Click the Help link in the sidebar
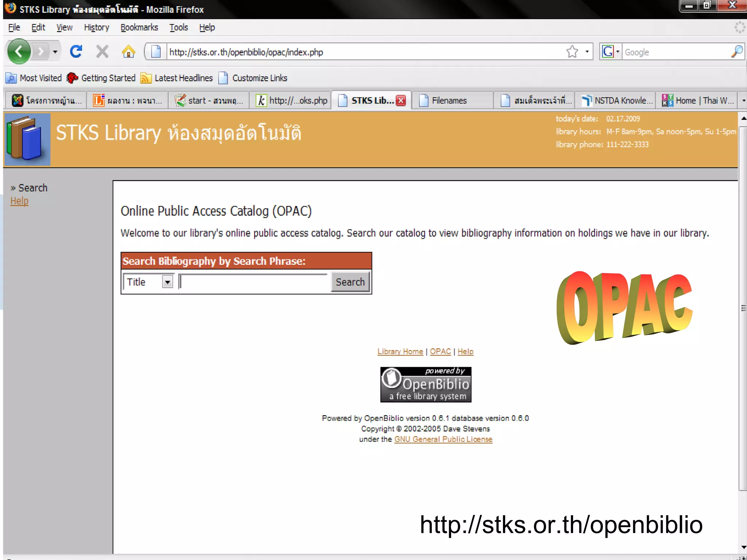The image size is (747, 560). click(19, 201)
